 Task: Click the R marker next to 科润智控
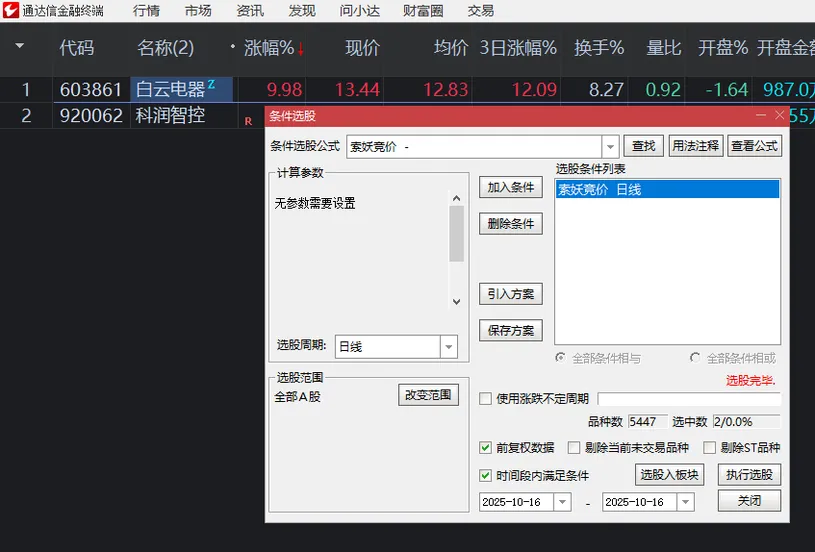(x=248, y=121)
